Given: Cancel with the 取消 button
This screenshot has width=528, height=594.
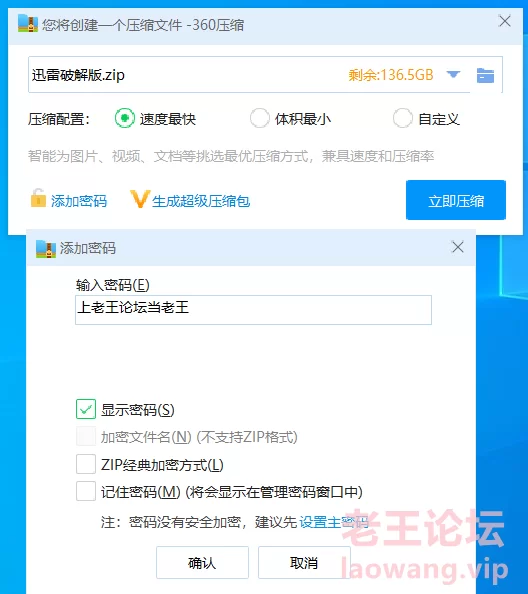Looking at the screenshot, I should pyautogui.click(x=304, y=563).
